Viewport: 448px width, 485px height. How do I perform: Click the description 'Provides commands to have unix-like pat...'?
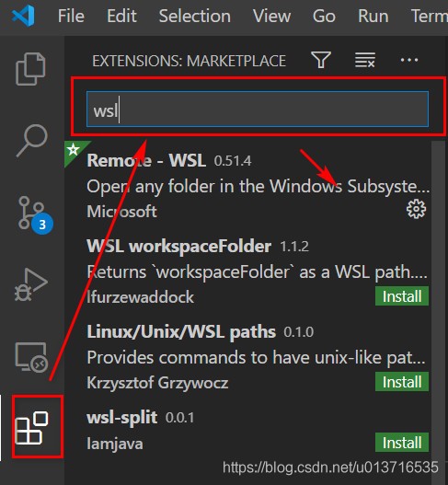pyautogui.click(x=257, y=358)
